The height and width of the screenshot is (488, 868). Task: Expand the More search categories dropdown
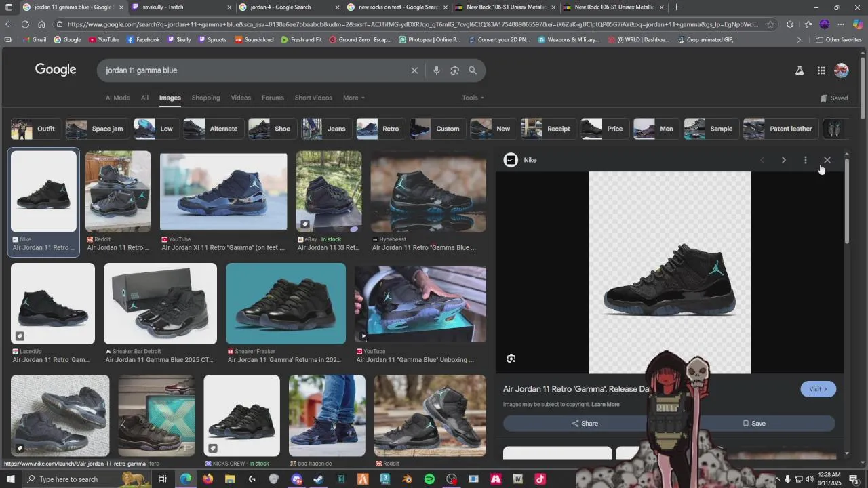[354, 98]
